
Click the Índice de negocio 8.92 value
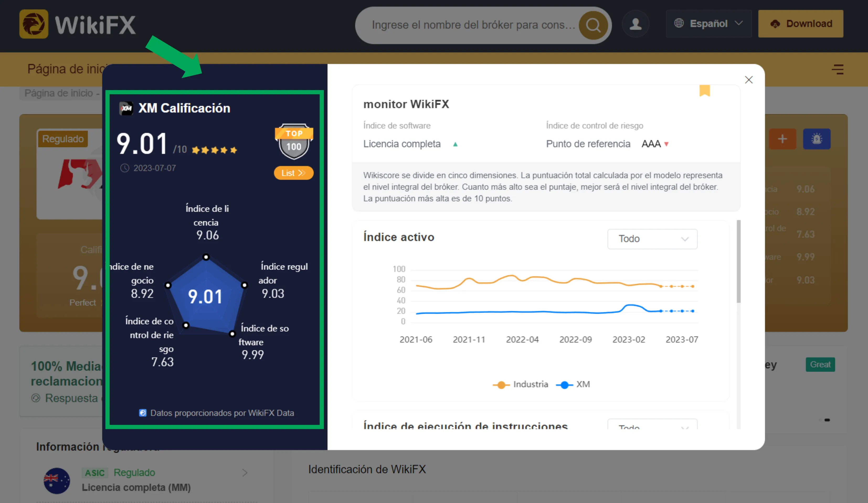pyautogui.click(x=142, y=294)
